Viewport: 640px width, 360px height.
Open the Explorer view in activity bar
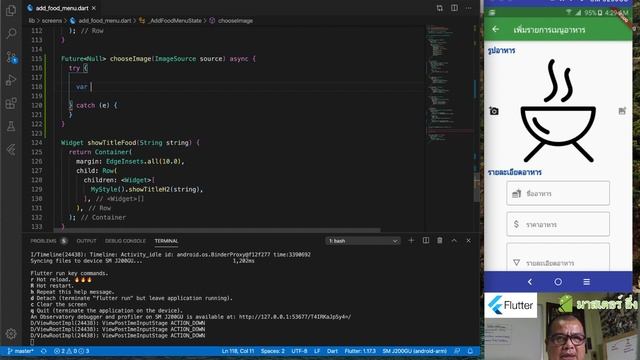11,10
